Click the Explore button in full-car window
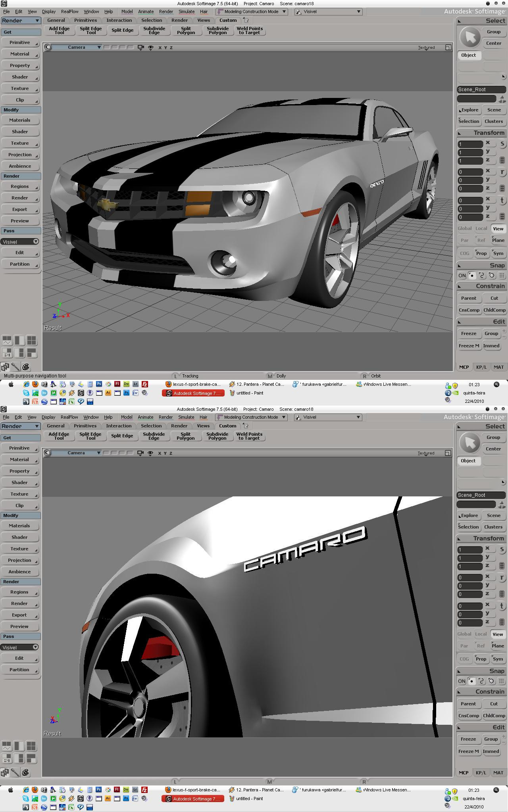This screenshot has height=812, width=508. coord(469,110)
